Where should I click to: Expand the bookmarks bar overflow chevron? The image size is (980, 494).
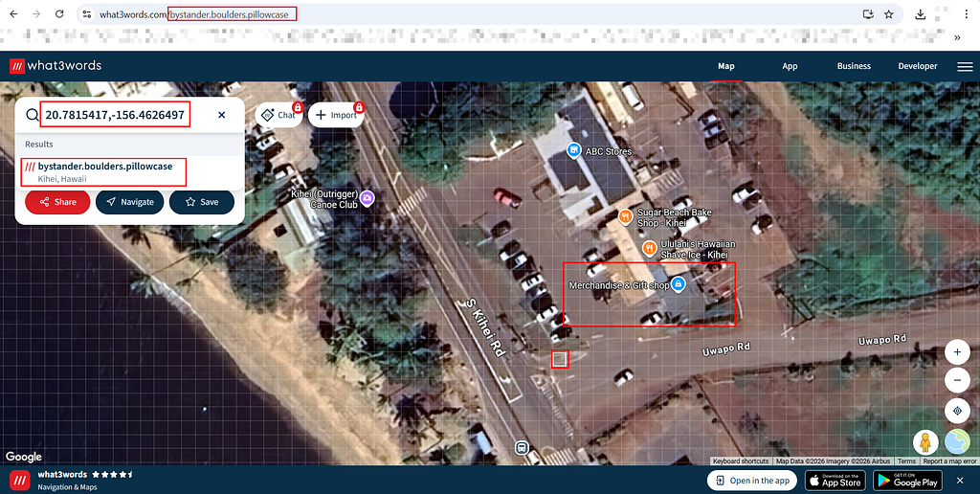(x=957, y=37)
